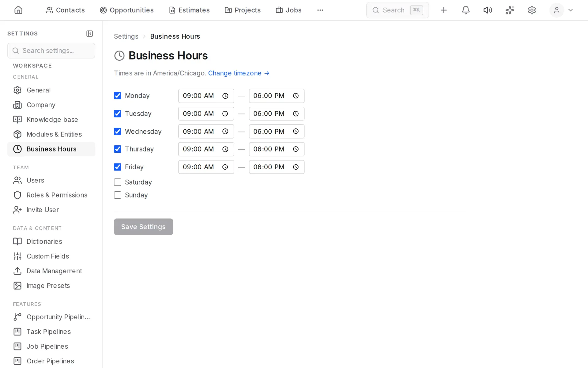
Task: Open the Contacts tab
Action: pos(65,10)
